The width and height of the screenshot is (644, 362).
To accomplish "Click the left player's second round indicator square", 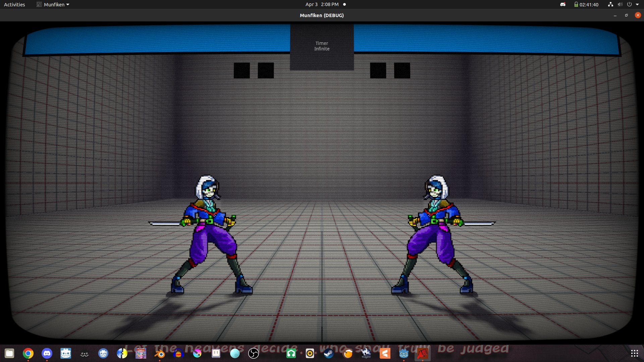I will pos(266,70).
